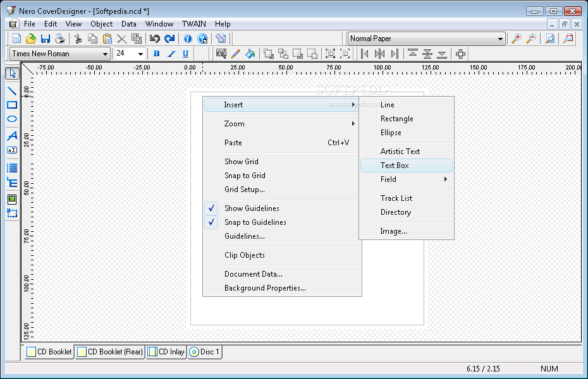Click the align top edges icon
This screenshot has width=588, height=379.
tap(413, 54)
